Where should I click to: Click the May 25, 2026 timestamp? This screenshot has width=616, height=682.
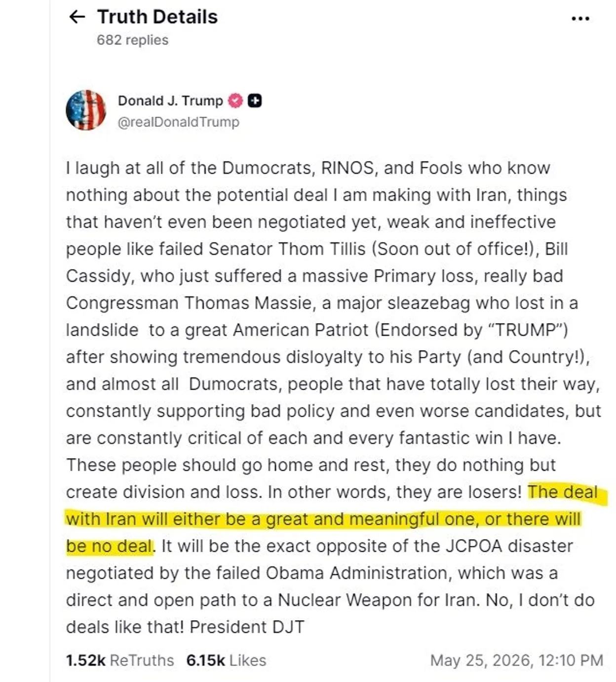click(516, 660)
